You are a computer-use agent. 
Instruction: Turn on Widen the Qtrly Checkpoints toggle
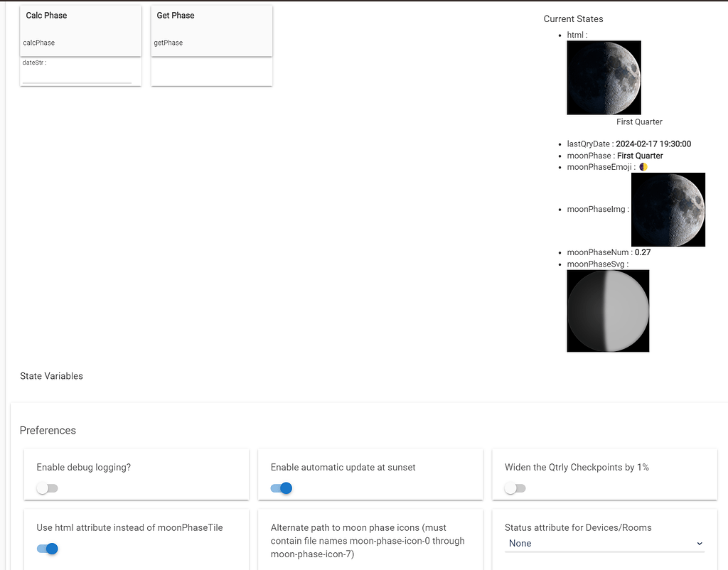click(515, 488)
